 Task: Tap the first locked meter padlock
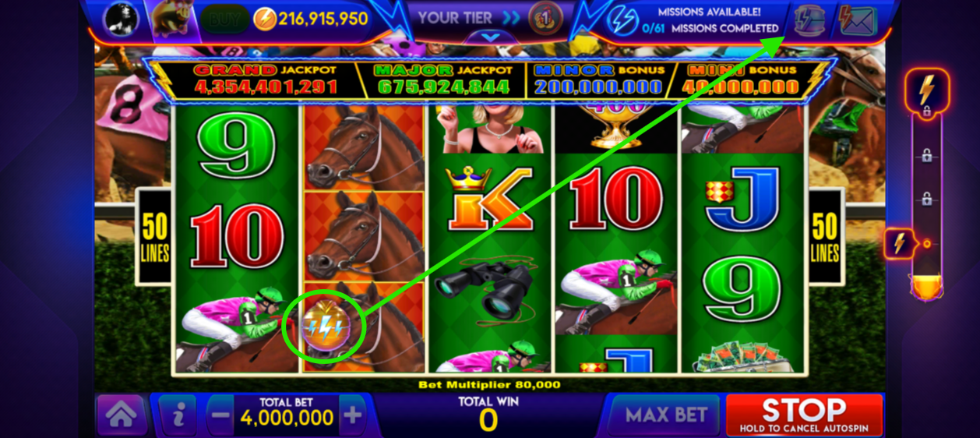pos(926,111)
